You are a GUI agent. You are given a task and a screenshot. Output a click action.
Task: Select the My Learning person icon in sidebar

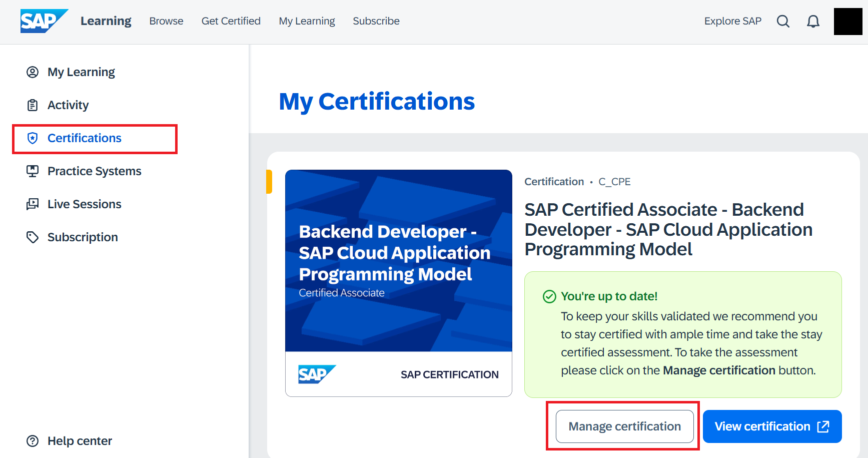pos(33,72)
